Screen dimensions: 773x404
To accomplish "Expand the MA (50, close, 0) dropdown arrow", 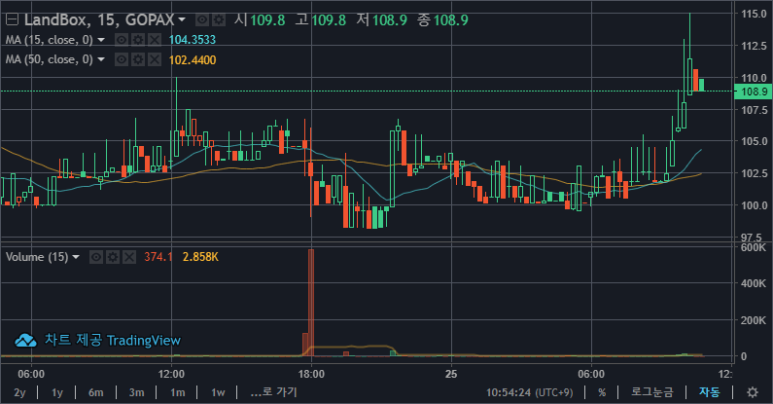I will click(x=101, y=60).
